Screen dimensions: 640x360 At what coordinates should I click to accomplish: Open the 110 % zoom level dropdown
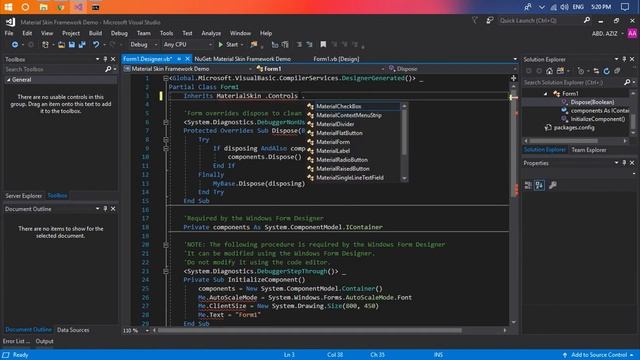[147, 330]
